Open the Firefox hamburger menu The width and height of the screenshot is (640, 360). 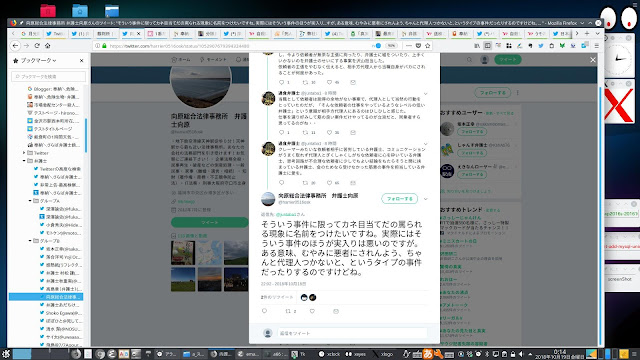point(596,46)
